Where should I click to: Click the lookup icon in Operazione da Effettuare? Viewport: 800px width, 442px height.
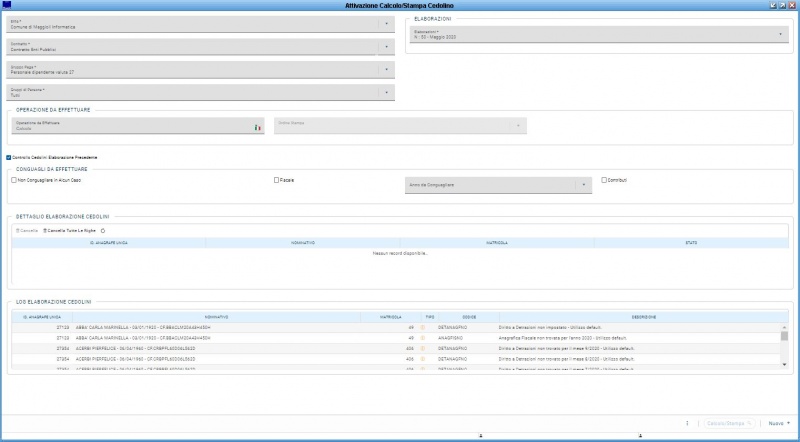[256, 127]
